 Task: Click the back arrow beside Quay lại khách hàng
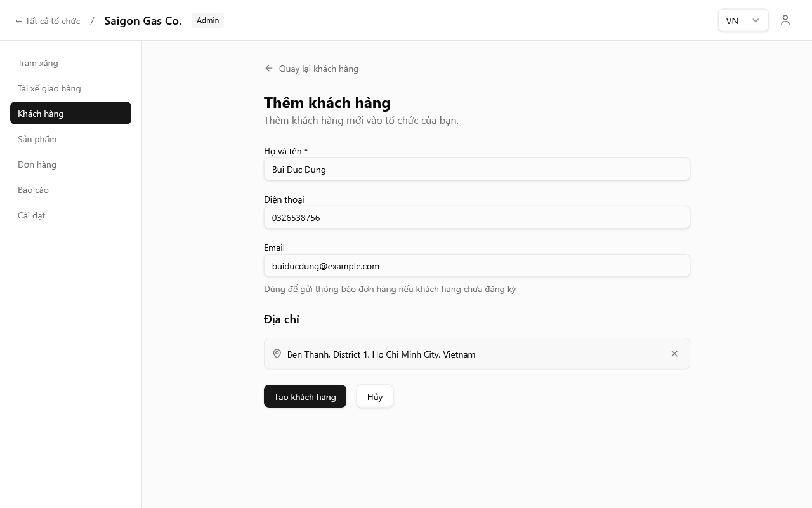pyautogui.click(x=268, y=68)
